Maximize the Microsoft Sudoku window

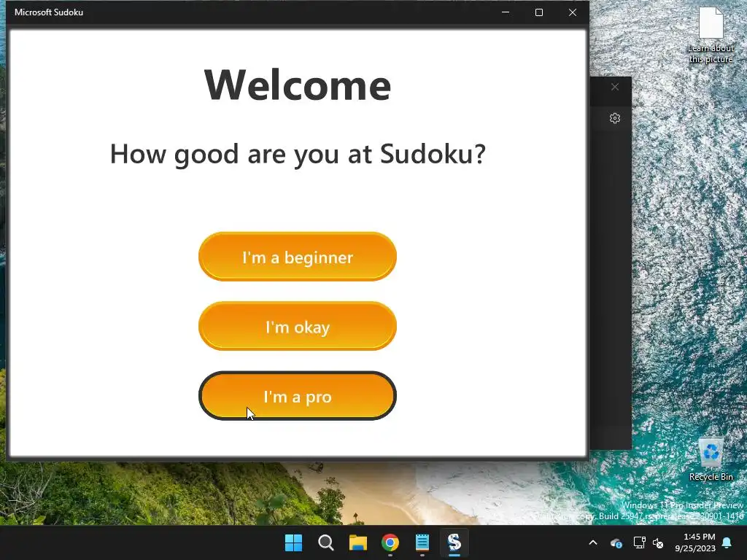(539, 12)
